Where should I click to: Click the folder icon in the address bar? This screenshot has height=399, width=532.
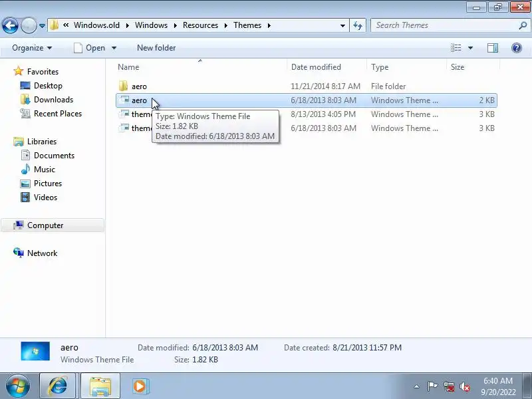pos(54,25)
